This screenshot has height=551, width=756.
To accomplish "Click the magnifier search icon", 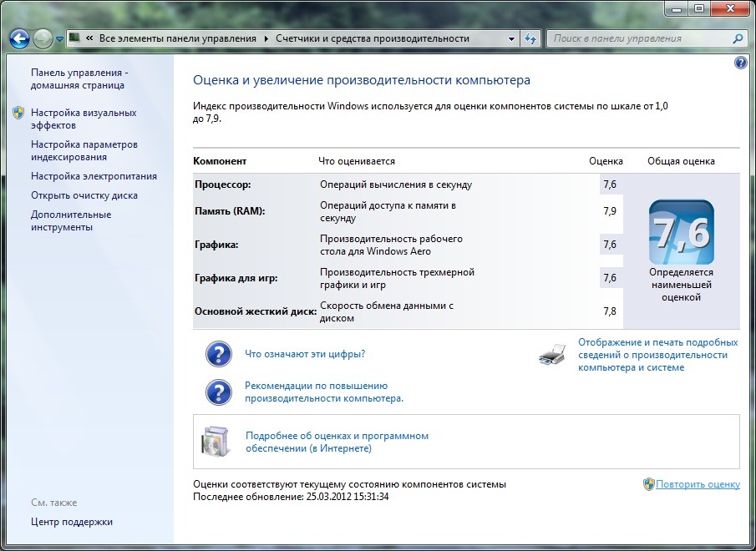I will pos(738,38).
